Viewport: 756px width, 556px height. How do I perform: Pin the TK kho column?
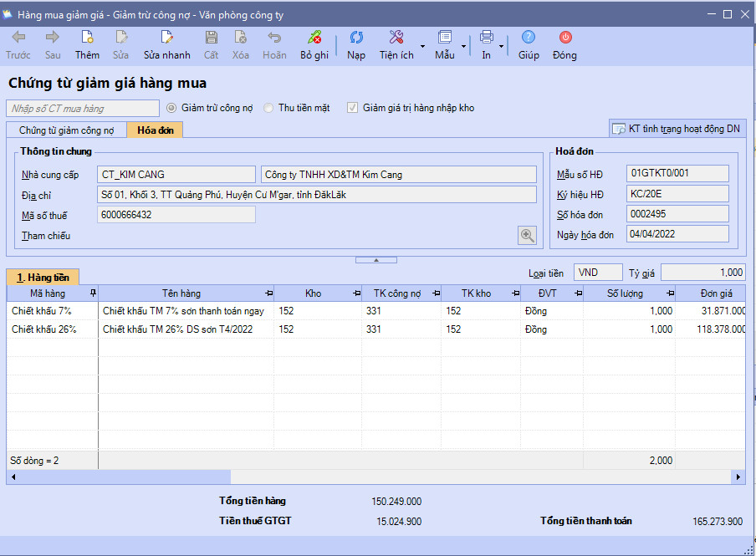coord(516,293)
